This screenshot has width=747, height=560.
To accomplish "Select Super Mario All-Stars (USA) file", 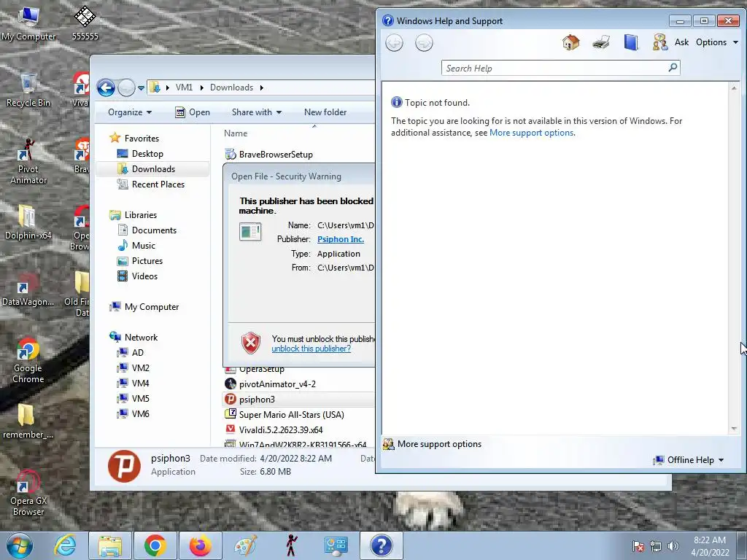I will pyautogui.click(x=291, y=414).
